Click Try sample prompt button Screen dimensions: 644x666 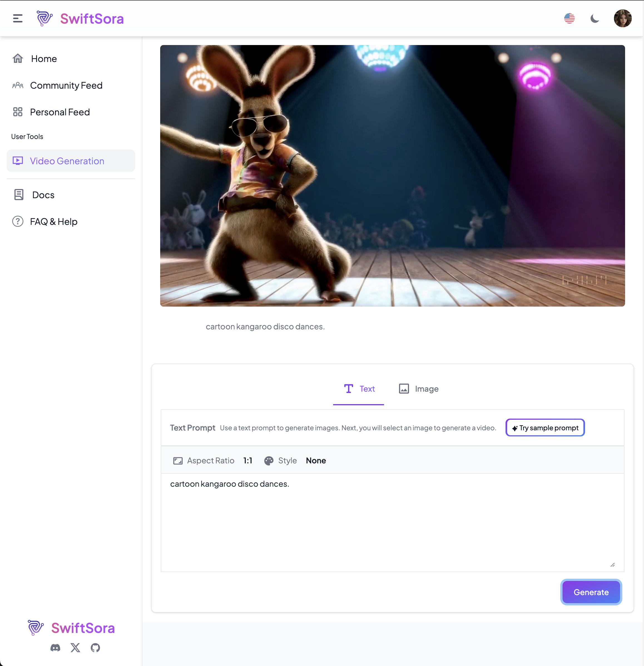tap(545, 428)
